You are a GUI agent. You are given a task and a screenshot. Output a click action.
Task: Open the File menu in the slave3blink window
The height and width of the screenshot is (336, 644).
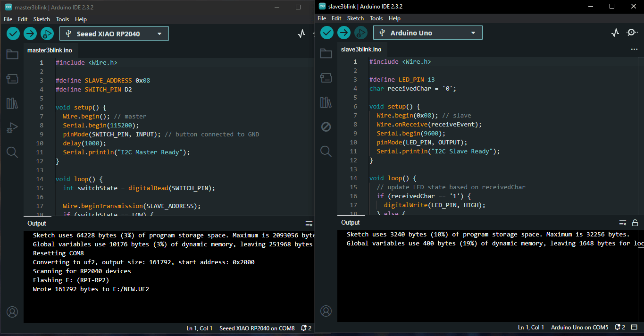click(x=322, y=18)
